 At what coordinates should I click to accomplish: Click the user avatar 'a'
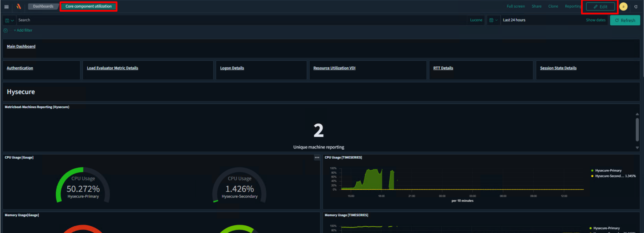(623, 6)
